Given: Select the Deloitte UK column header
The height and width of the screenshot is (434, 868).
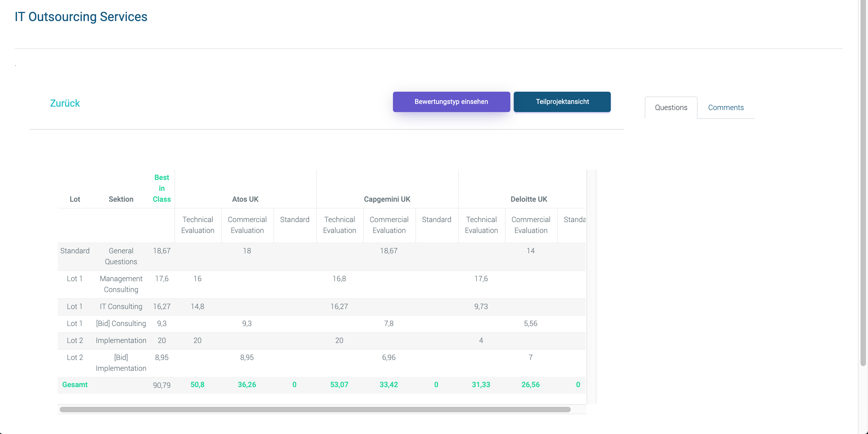Looking at the screenshot, I should [x=529, y=199].
